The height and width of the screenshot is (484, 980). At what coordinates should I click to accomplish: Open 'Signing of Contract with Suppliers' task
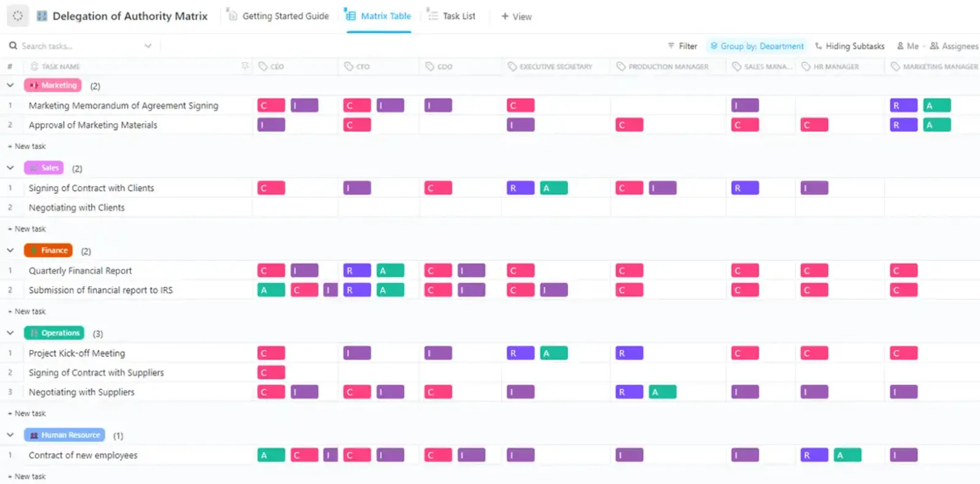(x=96, y=372)
